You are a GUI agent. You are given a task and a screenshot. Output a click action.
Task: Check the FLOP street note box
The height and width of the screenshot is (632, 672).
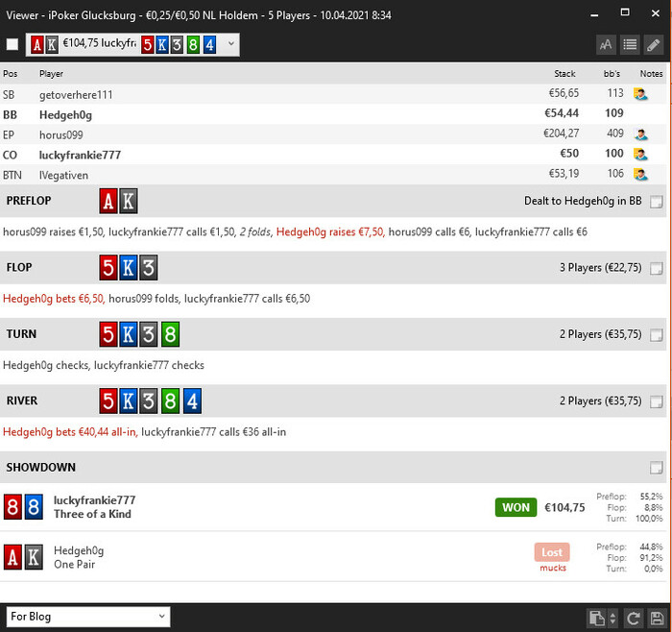(656, 268)
